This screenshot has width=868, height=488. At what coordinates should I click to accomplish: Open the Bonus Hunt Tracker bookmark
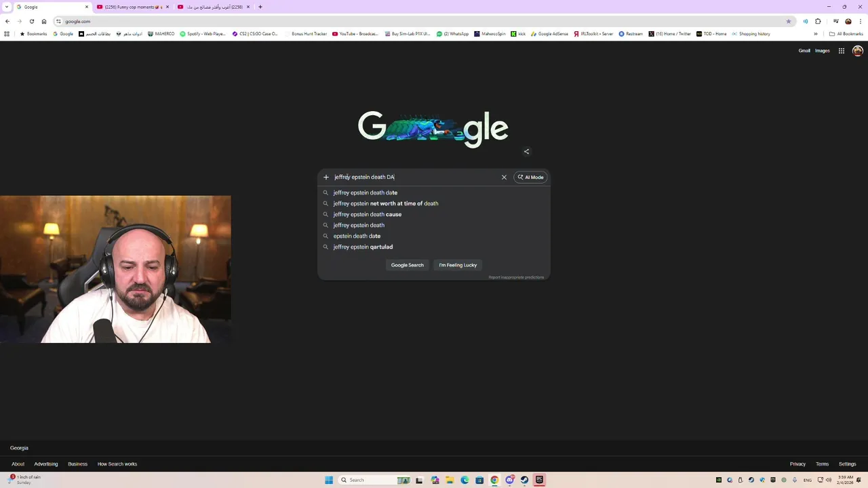[x=306, y=34]
